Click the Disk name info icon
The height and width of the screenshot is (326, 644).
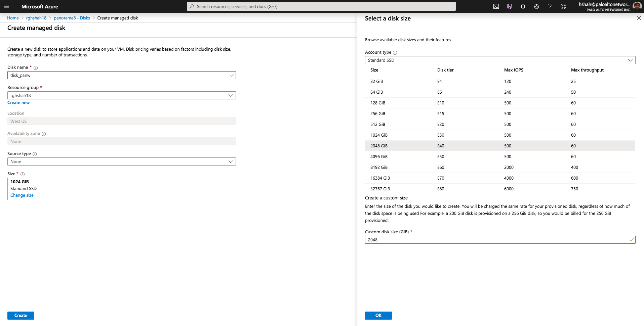click(x=36, y=68)
